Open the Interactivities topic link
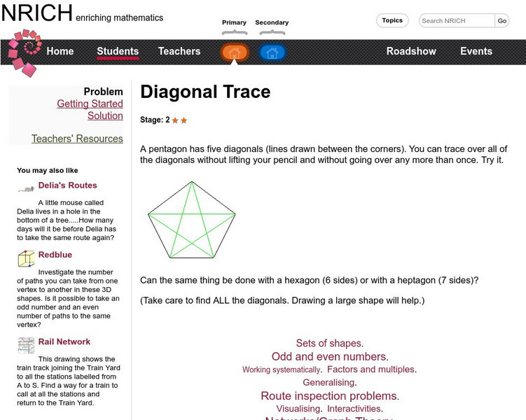526x420 pixels. pos(355,409)
